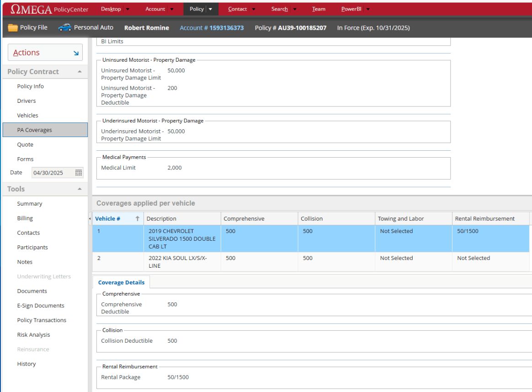Collapse the left sidebar with the splitter arrow

tap(90, 218)
